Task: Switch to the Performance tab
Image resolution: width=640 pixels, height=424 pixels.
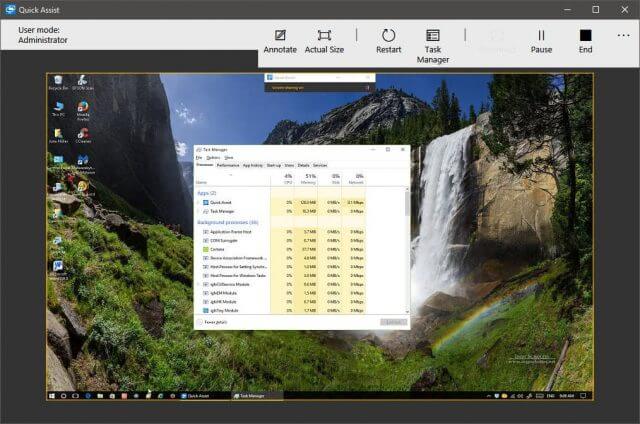Action: [x=228, y=165]
